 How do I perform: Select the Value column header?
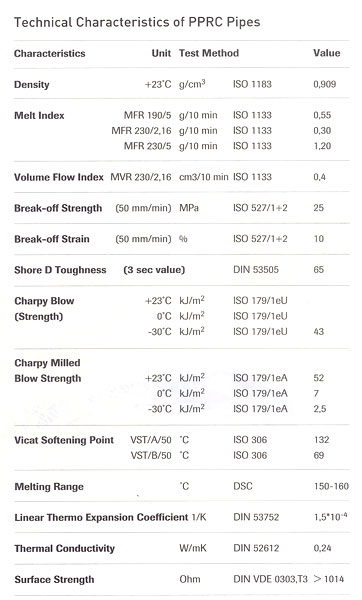pyautogui.click(x=326, y=53)
